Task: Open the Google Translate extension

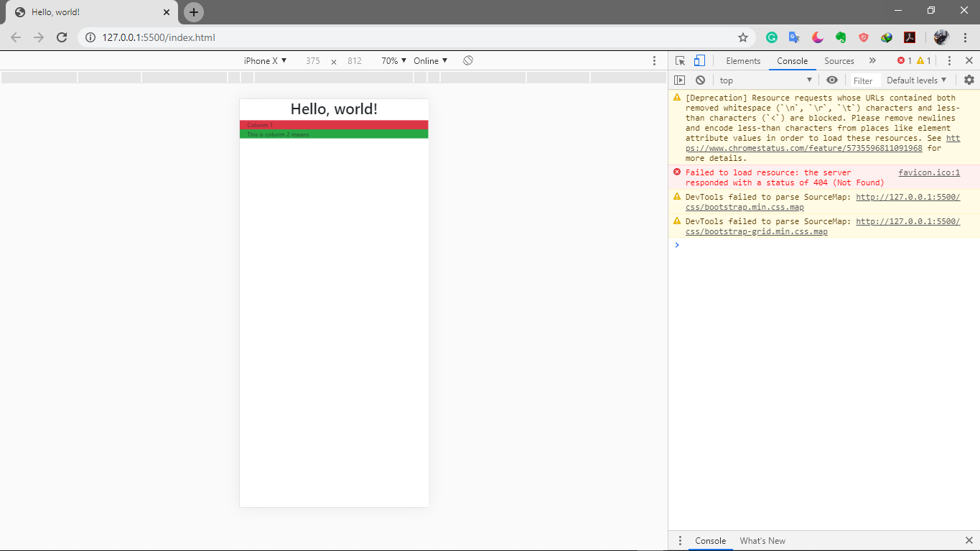Action: point(794,37)
